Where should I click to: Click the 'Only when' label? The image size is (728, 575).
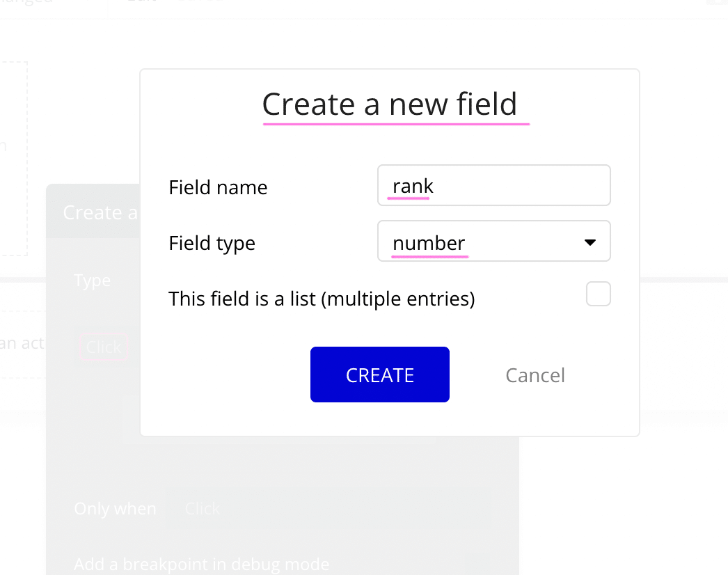(x=115, y=509)
